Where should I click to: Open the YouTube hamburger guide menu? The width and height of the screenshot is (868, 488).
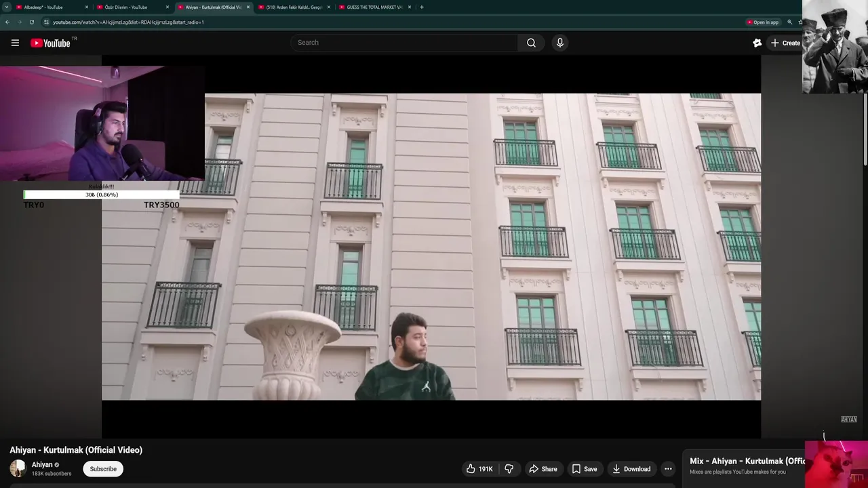(x=15, y=43)
